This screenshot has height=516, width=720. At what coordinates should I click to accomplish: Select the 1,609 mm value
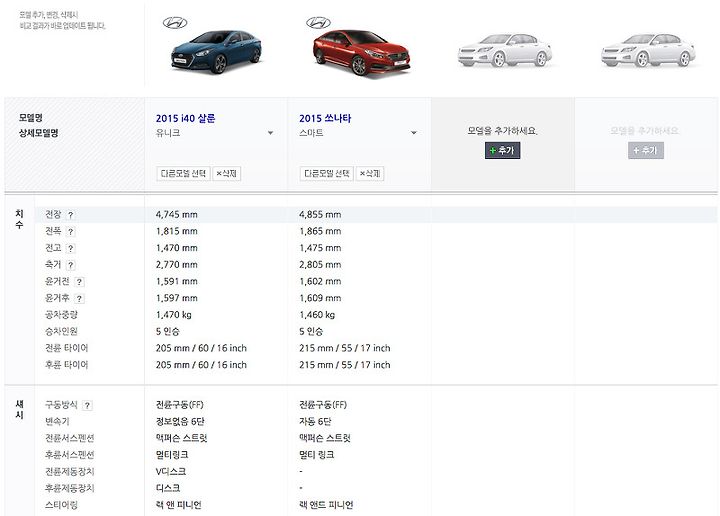point(320,298)
